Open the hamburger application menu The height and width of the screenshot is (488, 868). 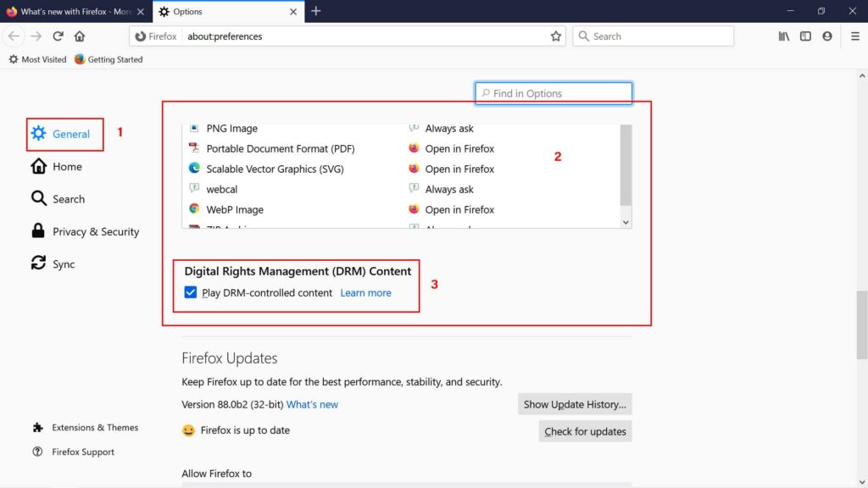click(x=854, y=36)
